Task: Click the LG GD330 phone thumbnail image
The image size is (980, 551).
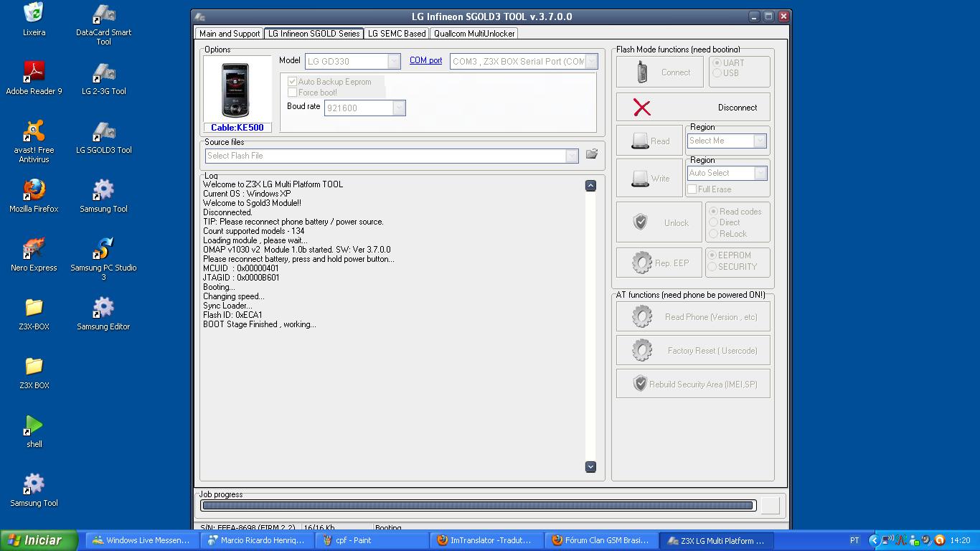Action: pyautogui.click(x=236, y=90)
